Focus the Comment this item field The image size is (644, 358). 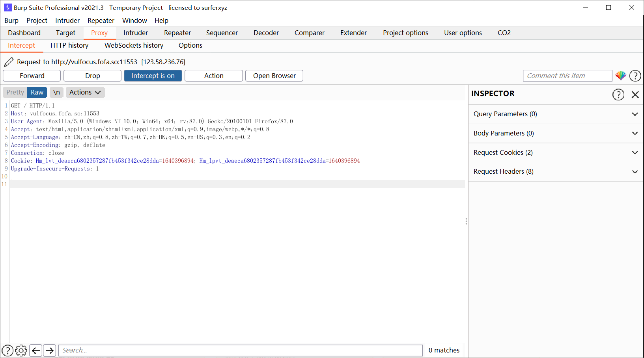(x=567, y=76)
